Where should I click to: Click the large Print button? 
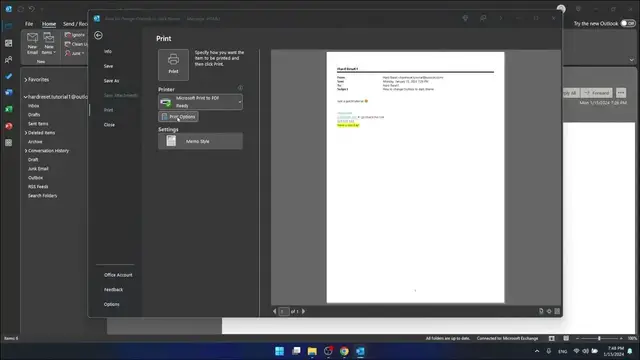coord(173,64)
